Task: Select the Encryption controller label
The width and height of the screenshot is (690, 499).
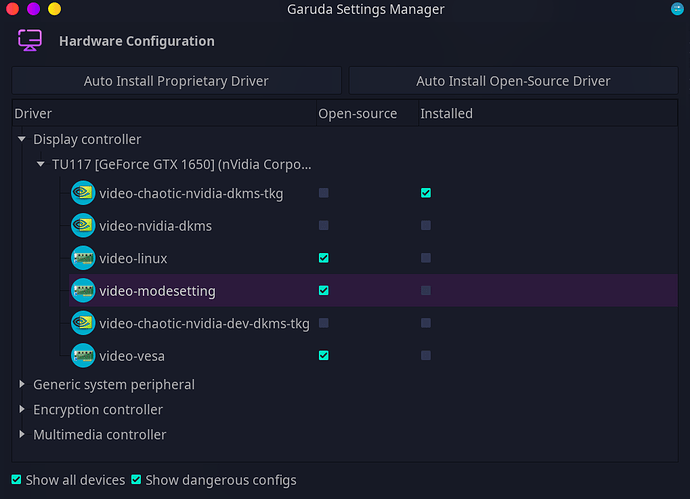Action: click(98, 410)
